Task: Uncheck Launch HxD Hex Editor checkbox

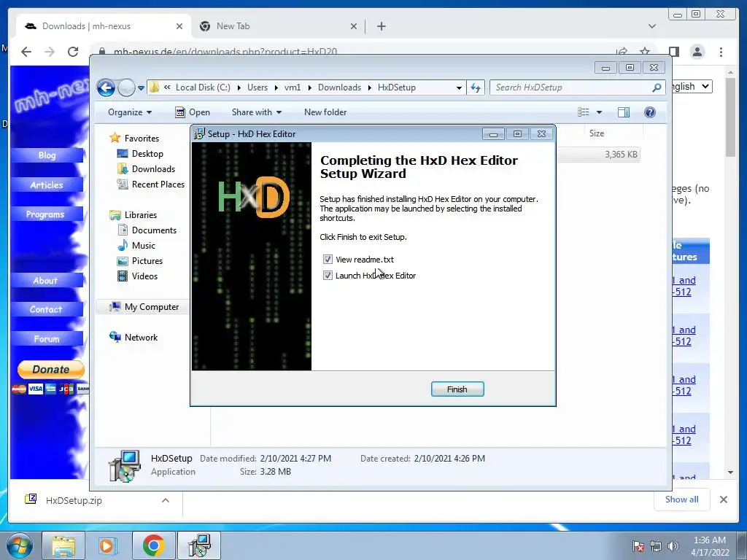Action: [328, 276]
